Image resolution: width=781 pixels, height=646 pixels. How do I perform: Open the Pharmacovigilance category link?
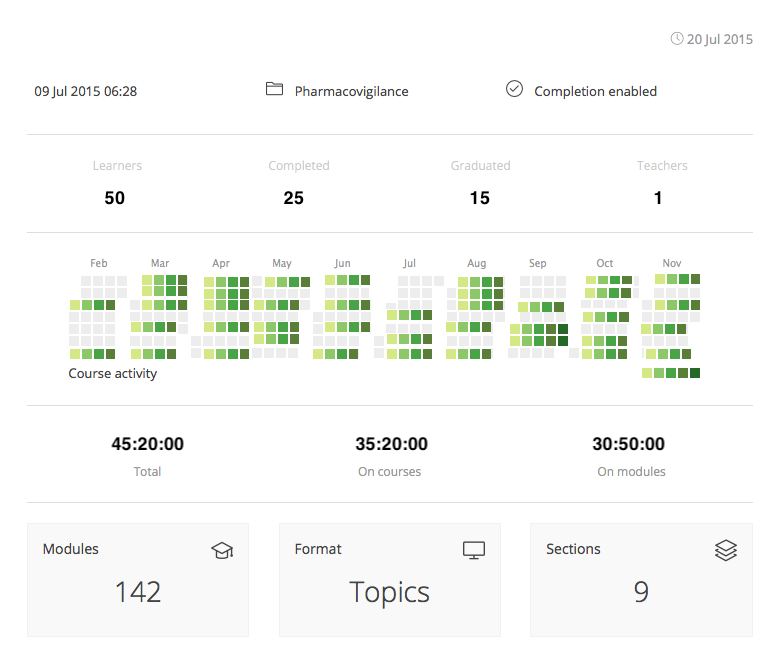(351, 92)
